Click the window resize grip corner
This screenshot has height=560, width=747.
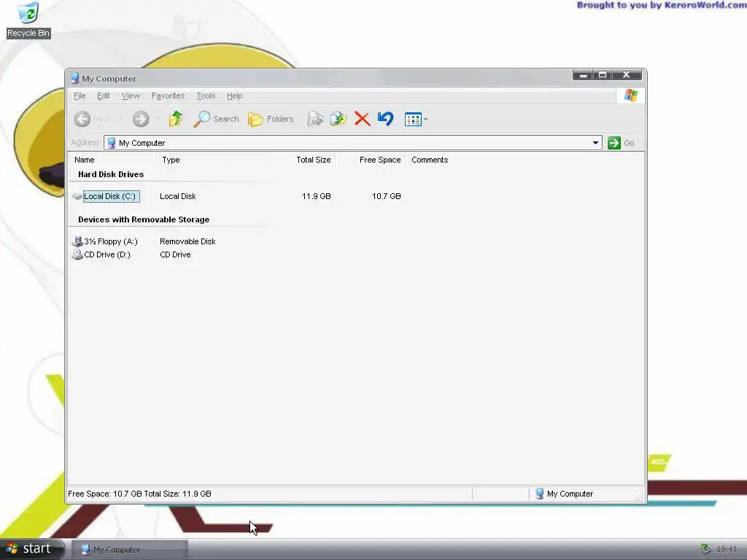(639, 497)
